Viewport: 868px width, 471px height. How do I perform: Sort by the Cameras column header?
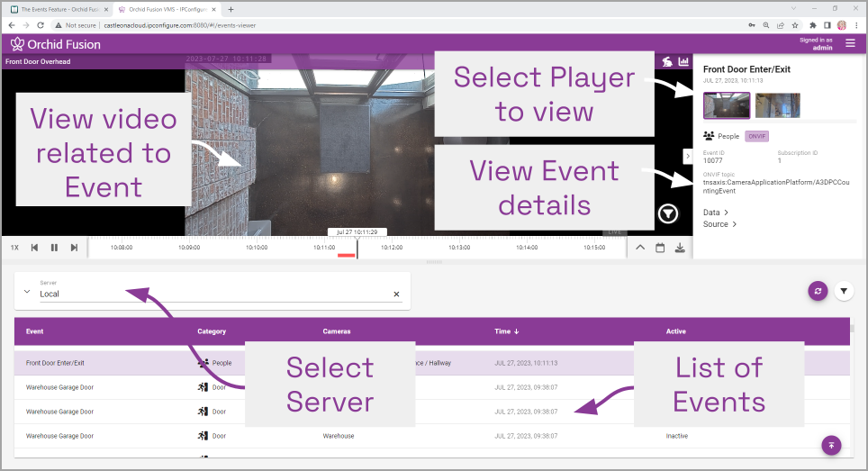337,331
